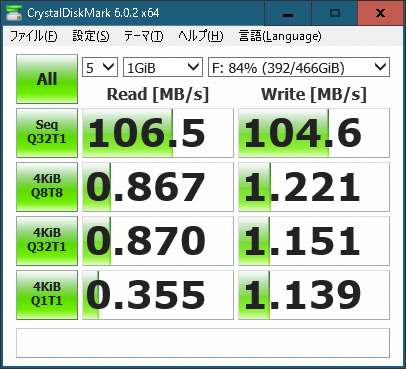The width and height of the screenshot is (406, 369).
Task: Open the ヘルプ(H) menu
Action: coord(201,36)
